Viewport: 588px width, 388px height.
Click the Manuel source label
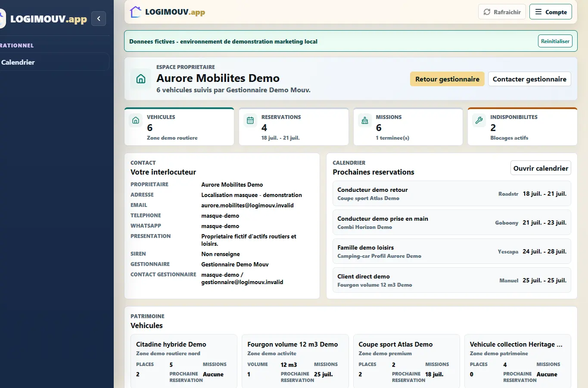pos(509,281)
